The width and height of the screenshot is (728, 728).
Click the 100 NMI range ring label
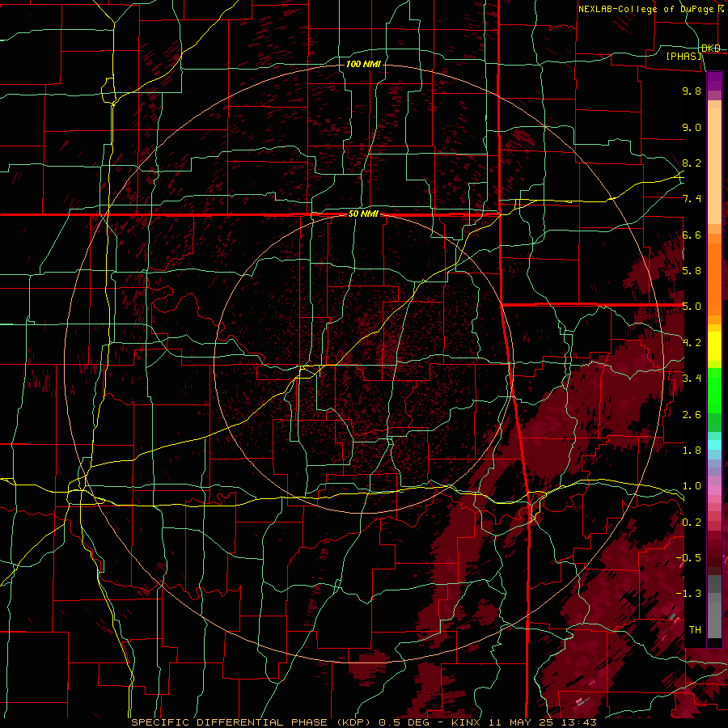[363, 64]
